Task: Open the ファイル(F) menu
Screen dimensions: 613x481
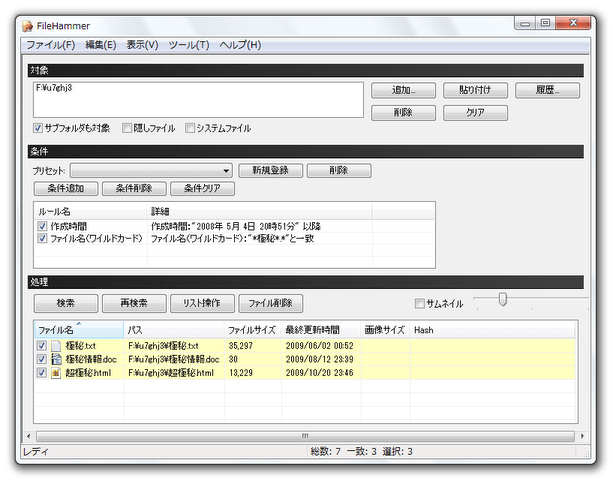Action: tap(50, 45)
